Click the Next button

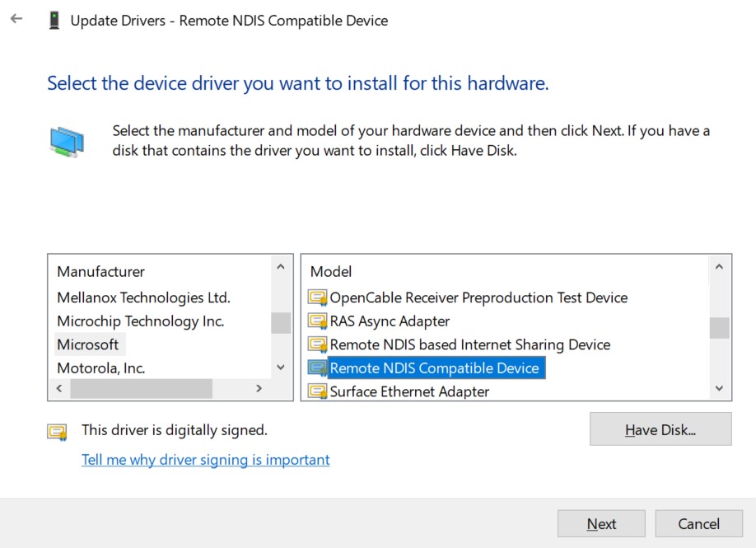click(601, 524)
